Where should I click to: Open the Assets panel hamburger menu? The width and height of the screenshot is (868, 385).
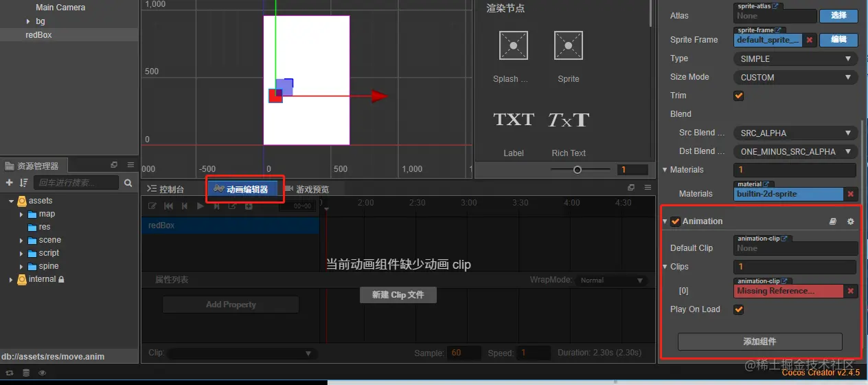(130, 165)
